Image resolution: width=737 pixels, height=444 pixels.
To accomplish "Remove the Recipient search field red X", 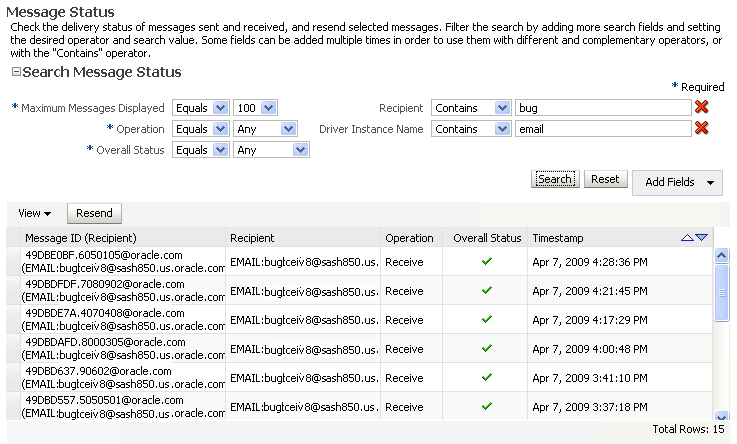I will coord(702,107).
